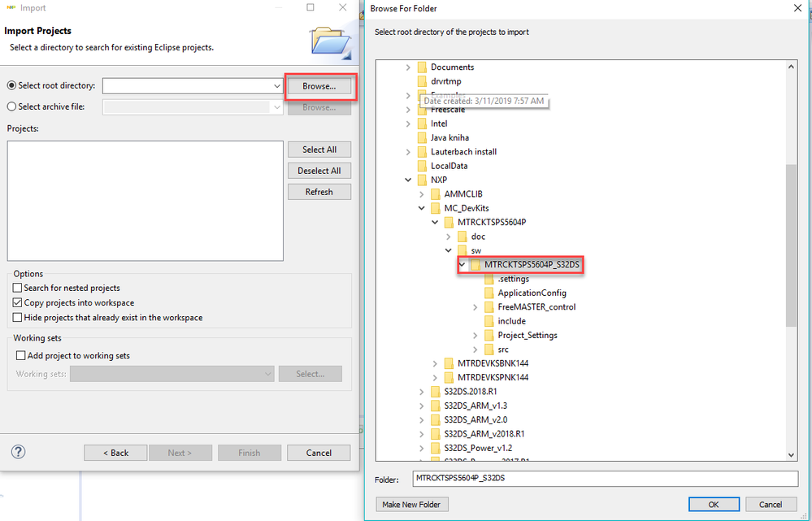Click scrollbar down arrow in folder tree
The width and height of the screenshot is (812, 521).
pyautogui.click(x=791, y=454)
